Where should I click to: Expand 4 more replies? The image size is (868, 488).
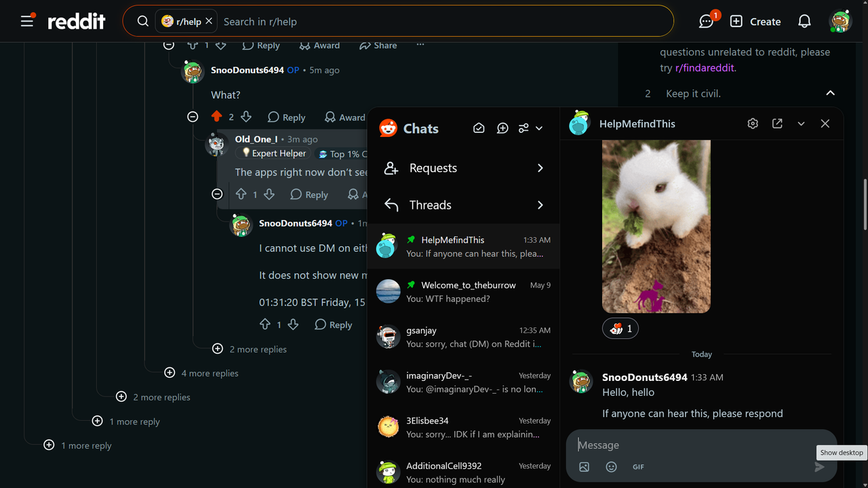[201, 373]
